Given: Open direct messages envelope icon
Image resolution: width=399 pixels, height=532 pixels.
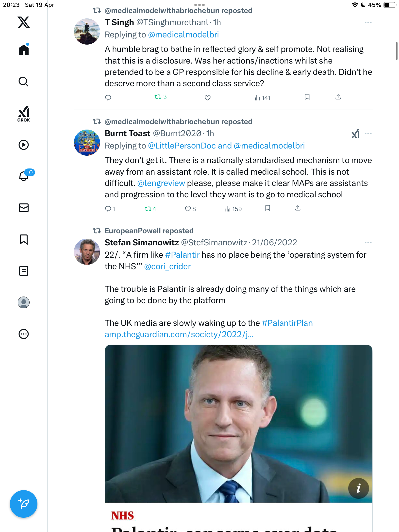Looking at the screenshot, I should [x=24, y=208].
